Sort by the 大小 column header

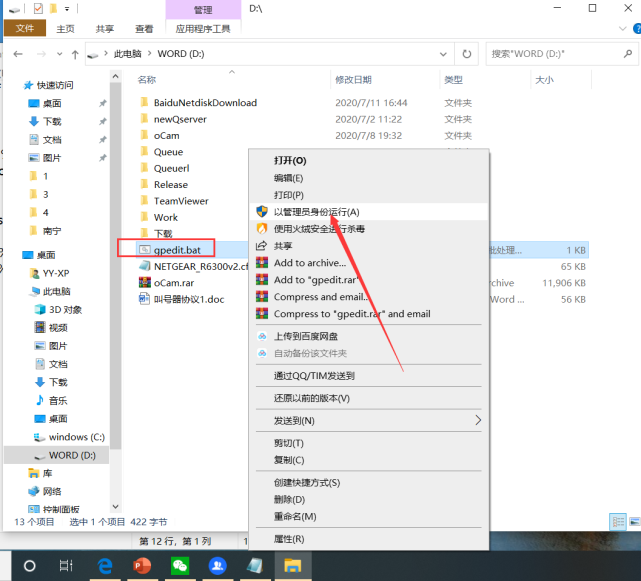(545, 80)
